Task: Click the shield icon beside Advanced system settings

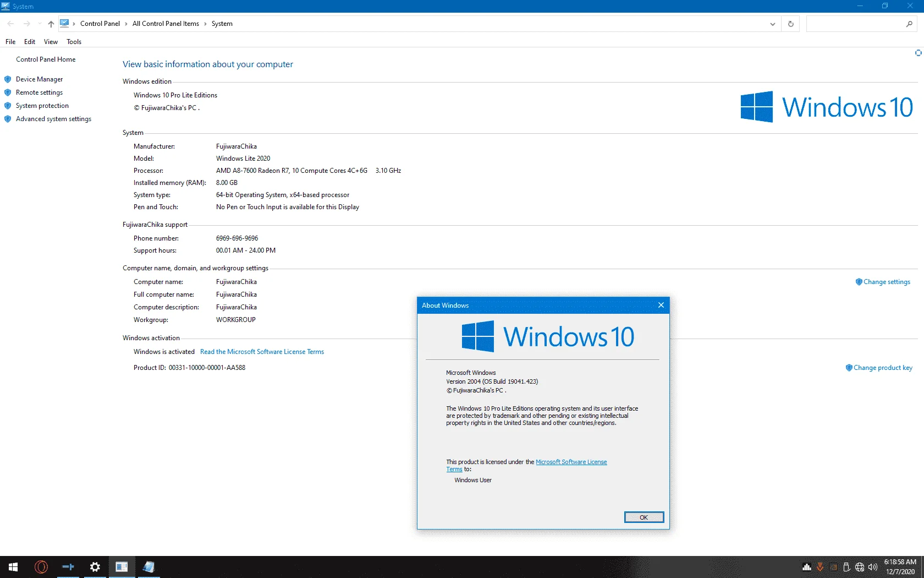Action: point(8,119)
